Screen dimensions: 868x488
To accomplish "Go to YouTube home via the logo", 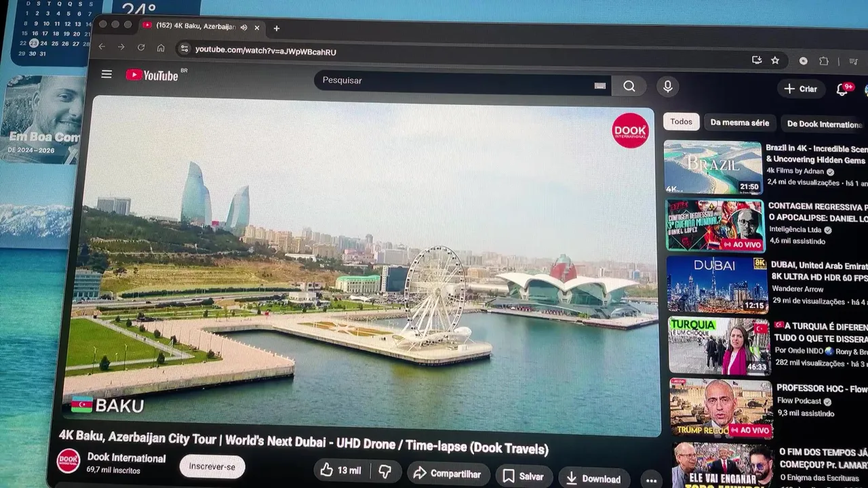I will coord(152,75).
